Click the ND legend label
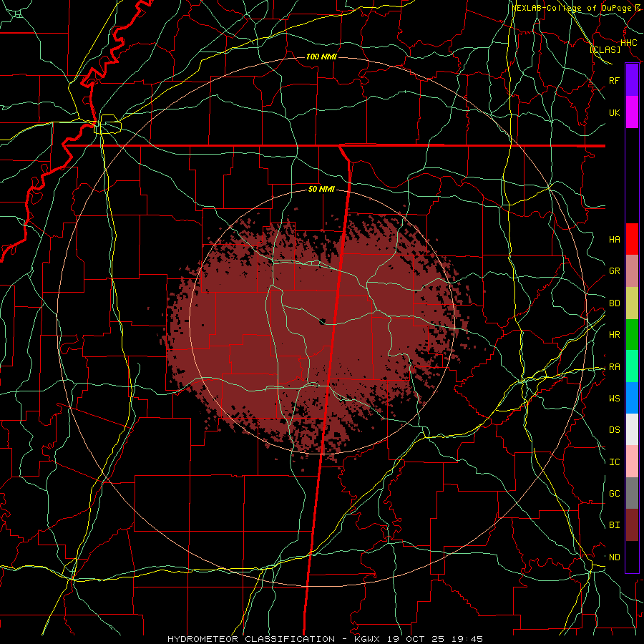Viewport: 644px width, 644px height. tap(614, 557)
